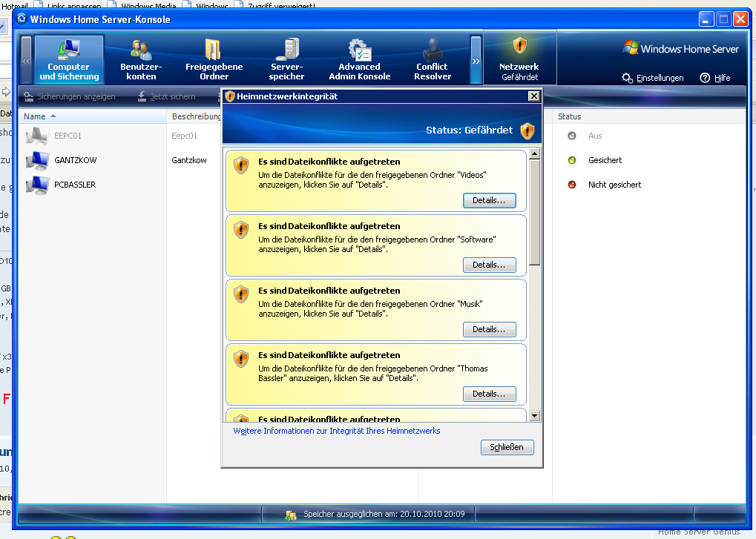Click the Beschreibung column header
756x539 pixels.
196,116
